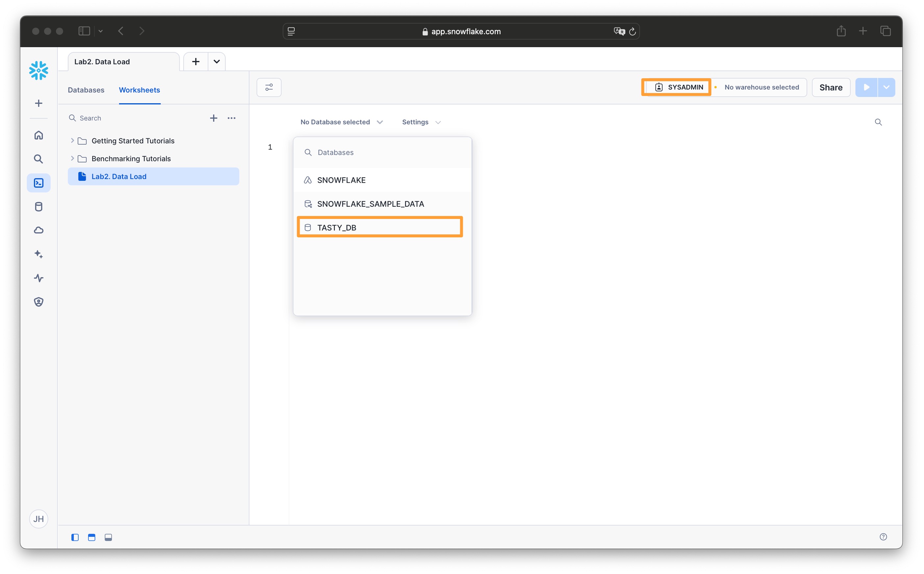Toggle the editor pane layout button
The width and height of the screenshot is (924, 574).
[91, 537]
